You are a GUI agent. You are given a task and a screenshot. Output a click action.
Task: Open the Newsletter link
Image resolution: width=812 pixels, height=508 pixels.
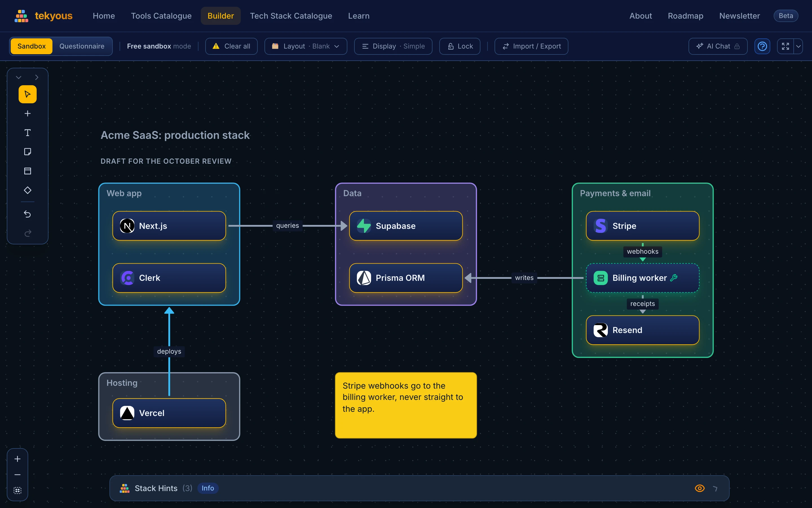(x=740, y=16)
